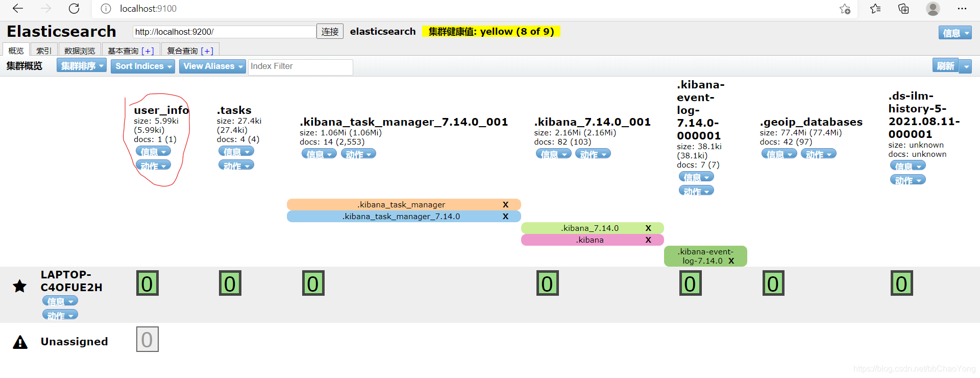Click the 连接 connect button

(x=330, y=32)
